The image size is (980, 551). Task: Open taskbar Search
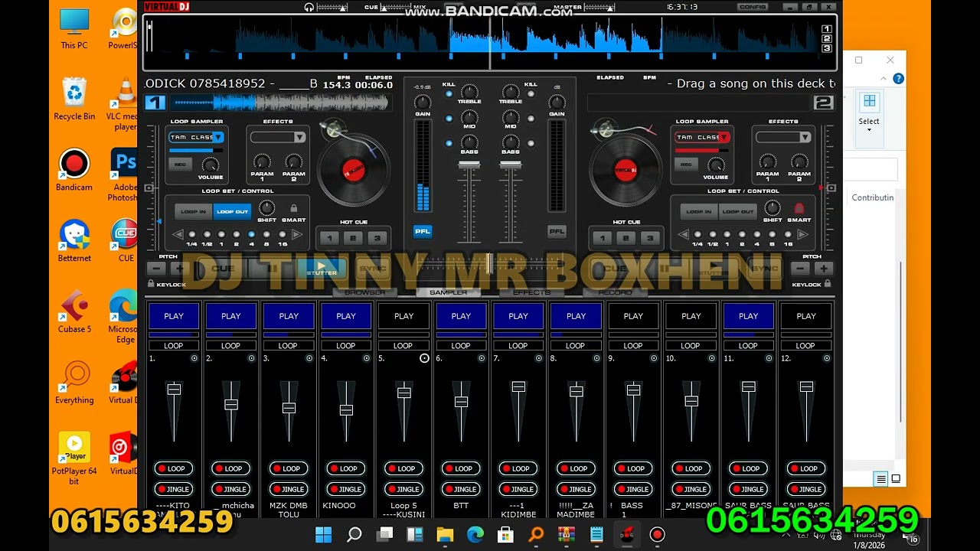pyautogui.click(x=354, y=534)
